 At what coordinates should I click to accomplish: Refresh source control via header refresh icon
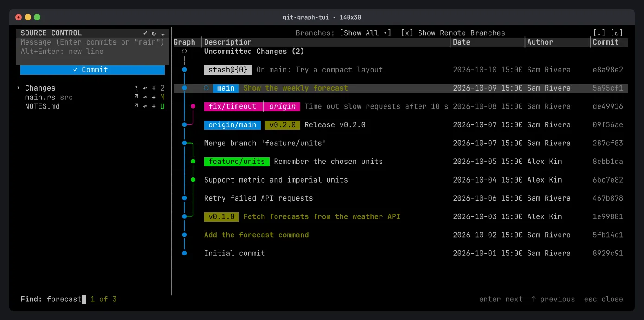coord(154,33)
